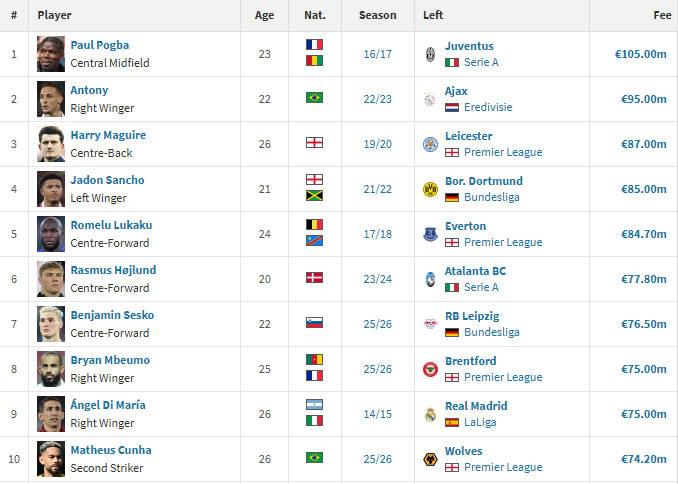Viewport: 678px width, 484px height.
Task: Sort table by Age column header
Action: pyautogui.click(x=264, y=15)
